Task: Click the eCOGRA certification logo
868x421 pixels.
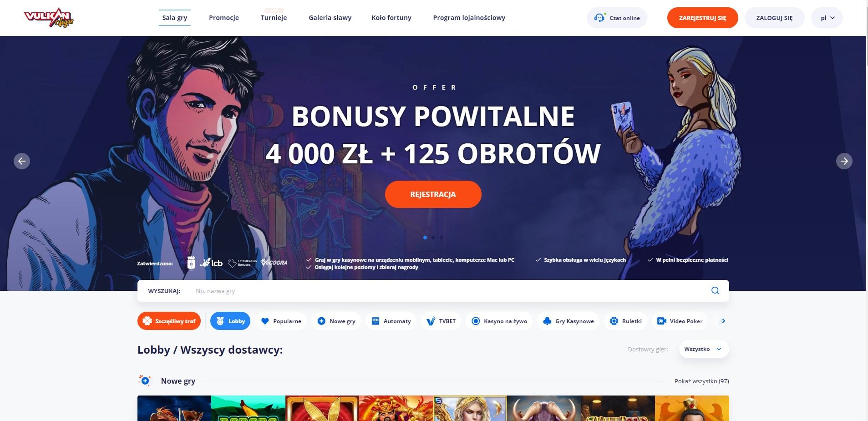Action: pyautogui.click(x=274, y=263)
